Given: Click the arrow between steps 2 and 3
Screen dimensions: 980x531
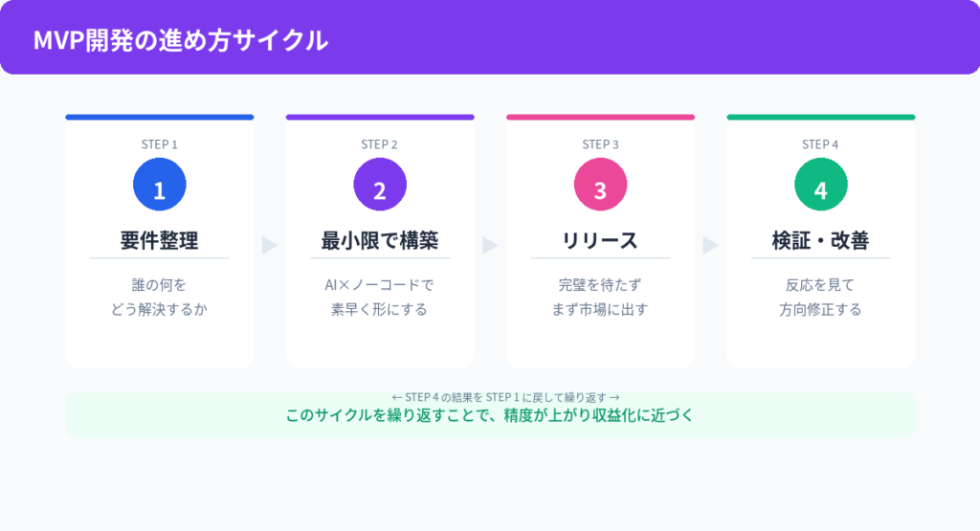Looking at the screenshot, I should (490, 245).
